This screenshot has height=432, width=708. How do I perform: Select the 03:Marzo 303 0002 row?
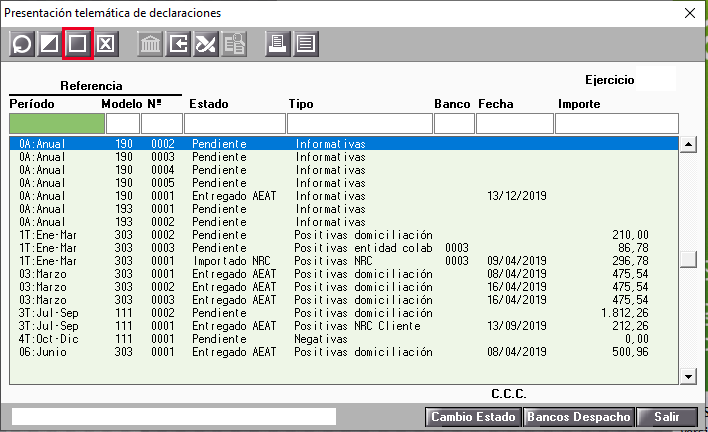point(344,287)
